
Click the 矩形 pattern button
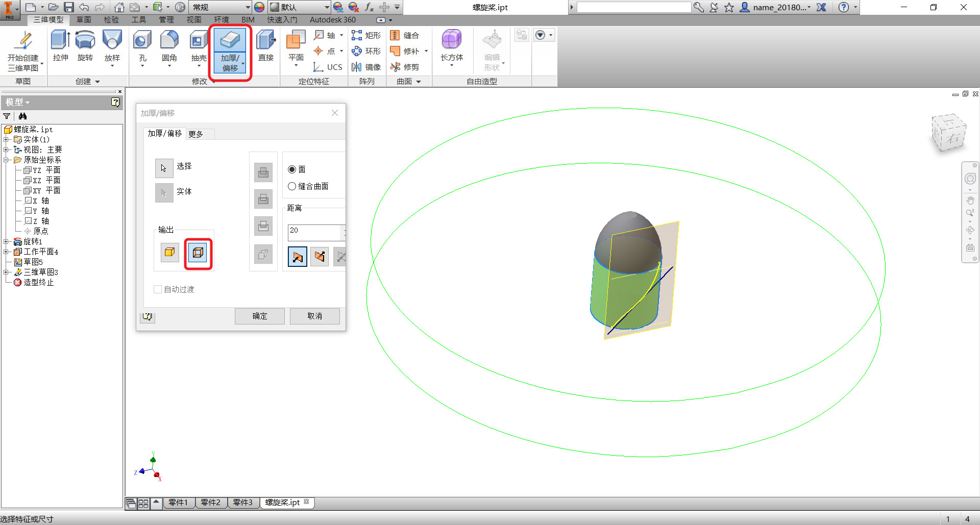click(x=366, y=35)
